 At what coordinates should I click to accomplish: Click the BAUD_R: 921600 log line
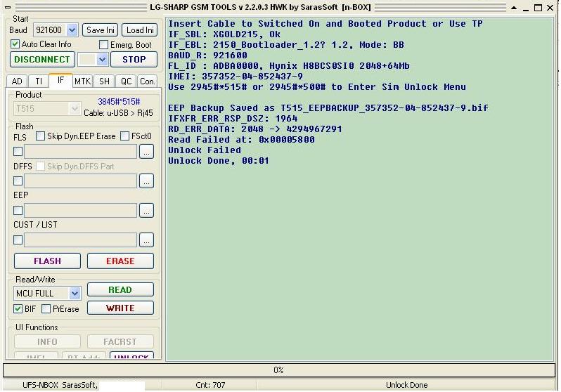(207, 55)
